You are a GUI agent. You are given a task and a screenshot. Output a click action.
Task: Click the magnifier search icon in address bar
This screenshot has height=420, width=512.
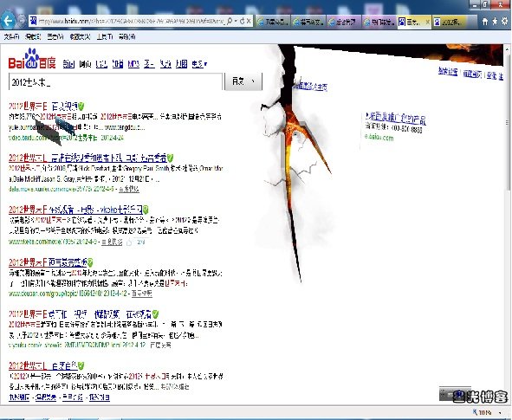coord(230,21)
